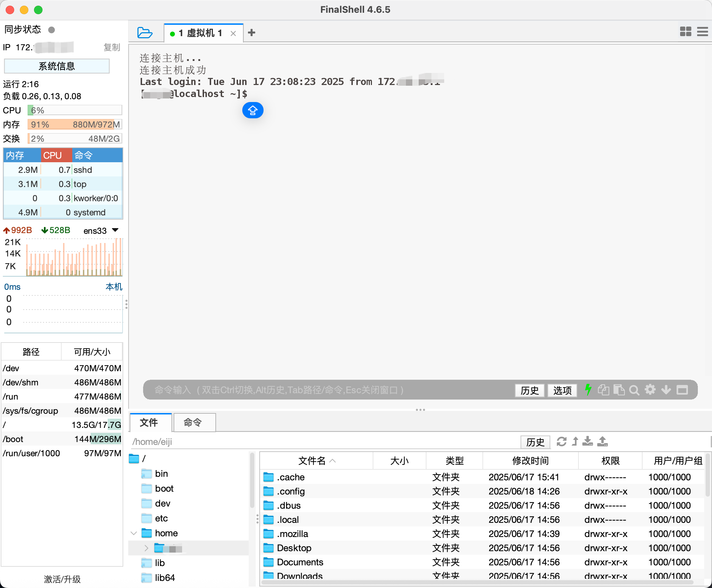
Task: Click the upload file icon
Action: 603,441
